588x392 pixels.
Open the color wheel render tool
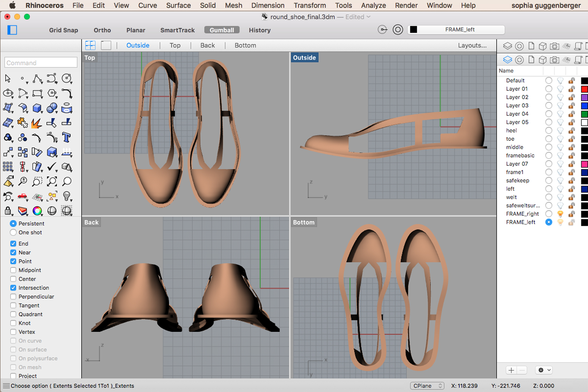click(37, 211)
